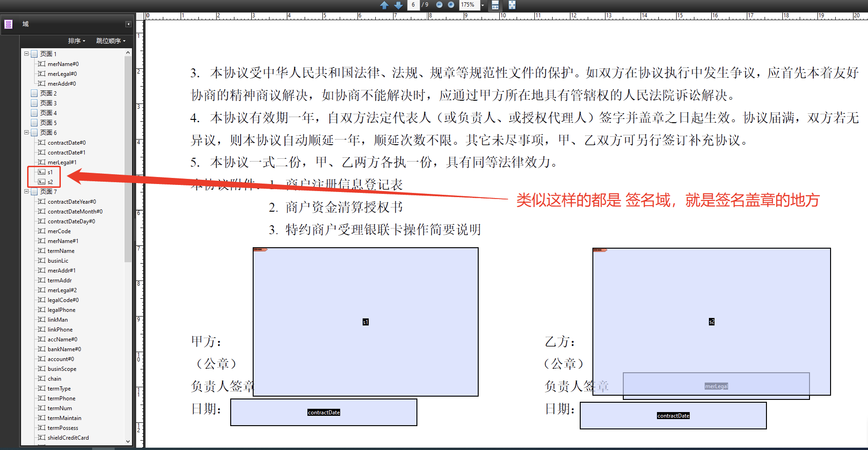Select the fit page view icon
Image resolution: width=868 pixels, height=450 pixels.
[512, 5]
